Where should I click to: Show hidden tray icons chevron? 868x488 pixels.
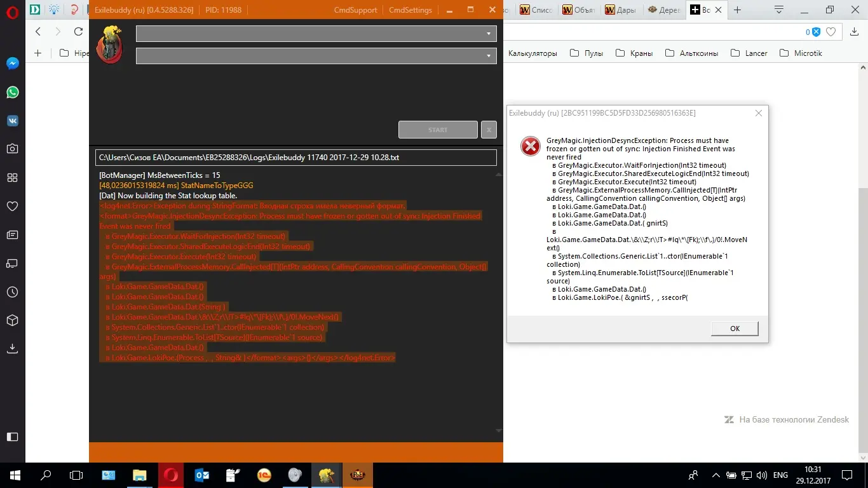[715, 475]
